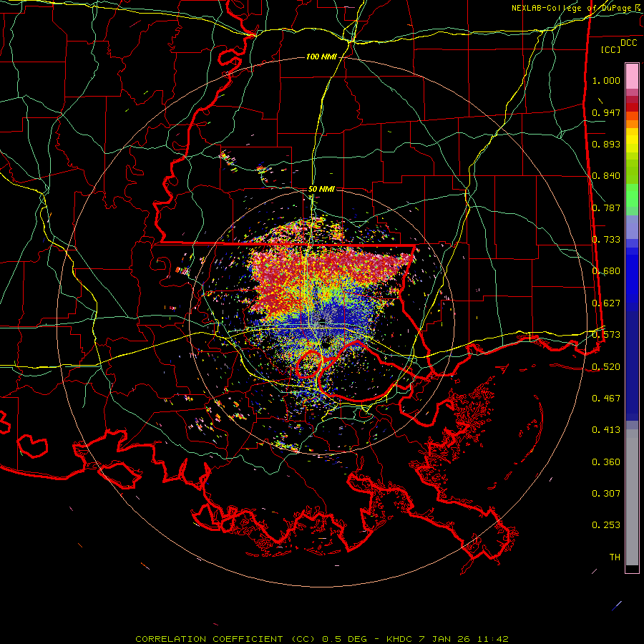Click the 0.733 legend value

606,240
